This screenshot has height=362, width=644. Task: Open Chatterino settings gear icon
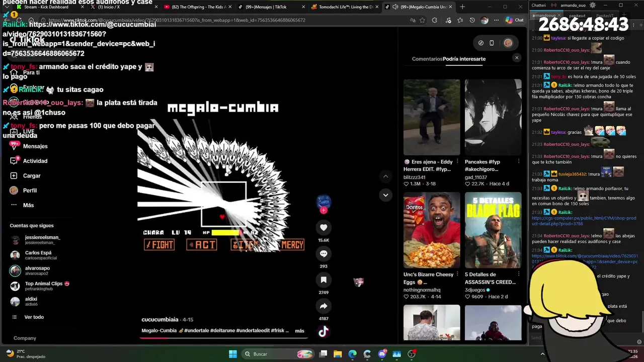click(x=593, y=5)
